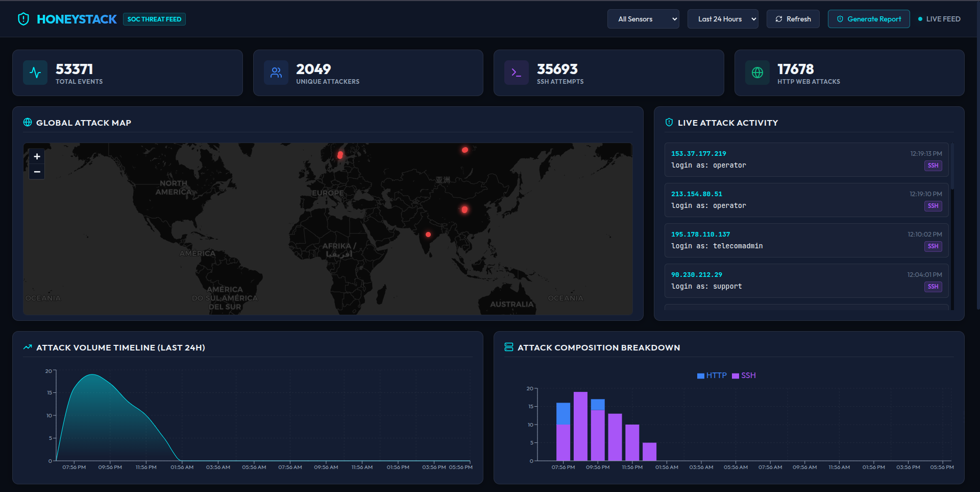Zoom in on the attack map
This screenshot has height=492, width=980.
(37, 156)
